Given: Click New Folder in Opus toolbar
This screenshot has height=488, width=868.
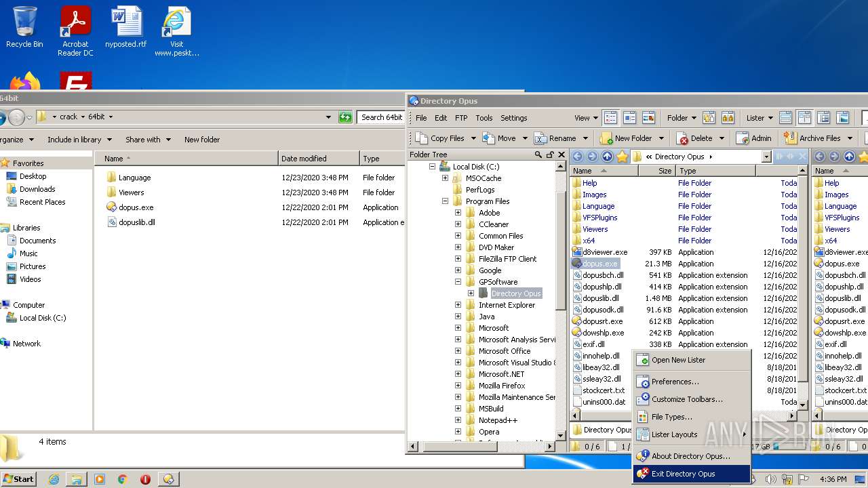Looking at the screenshot, I should 625,138.
